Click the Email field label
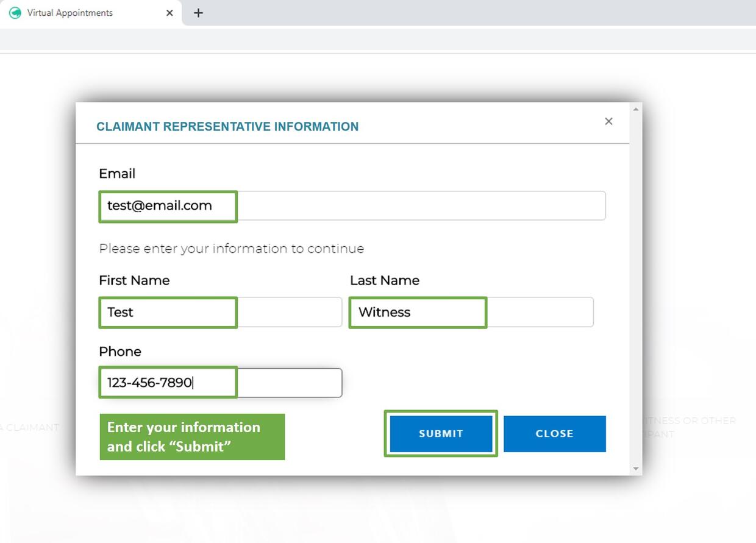The width and height of the screenshot is (756, 543). click(x=117, y=174)
